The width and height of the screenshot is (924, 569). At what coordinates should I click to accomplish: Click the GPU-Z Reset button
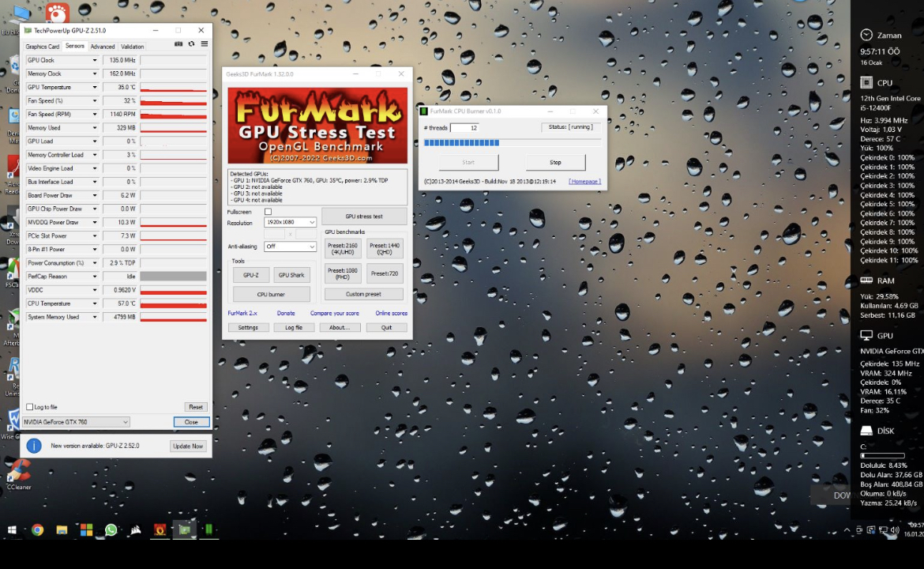(x=196, y=407)
